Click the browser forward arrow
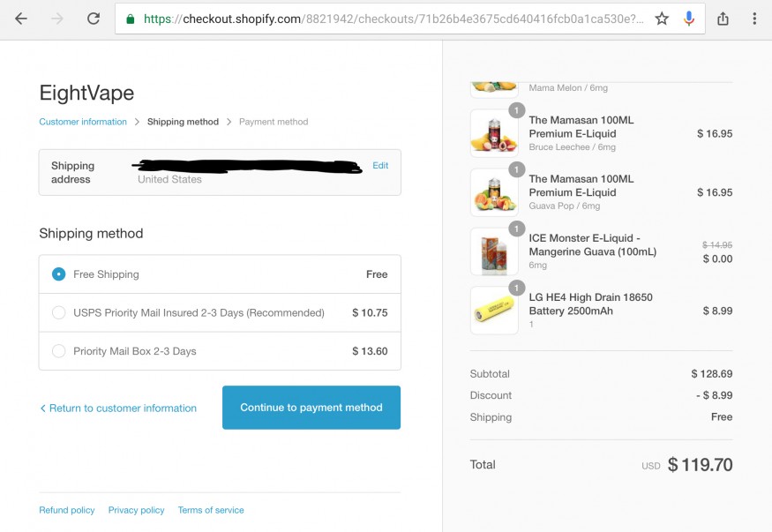 57,19
